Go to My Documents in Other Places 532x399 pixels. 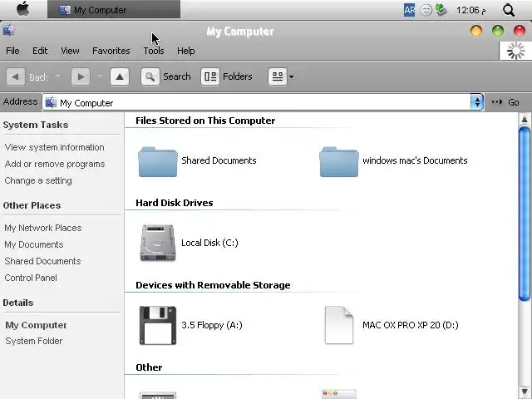coord(33,244)
